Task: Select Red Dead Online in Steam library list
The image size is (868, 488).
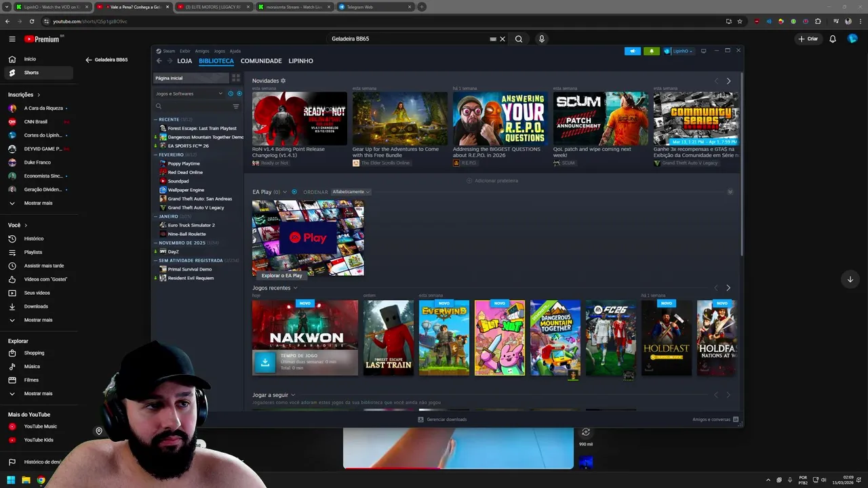Action: (185, 172)
